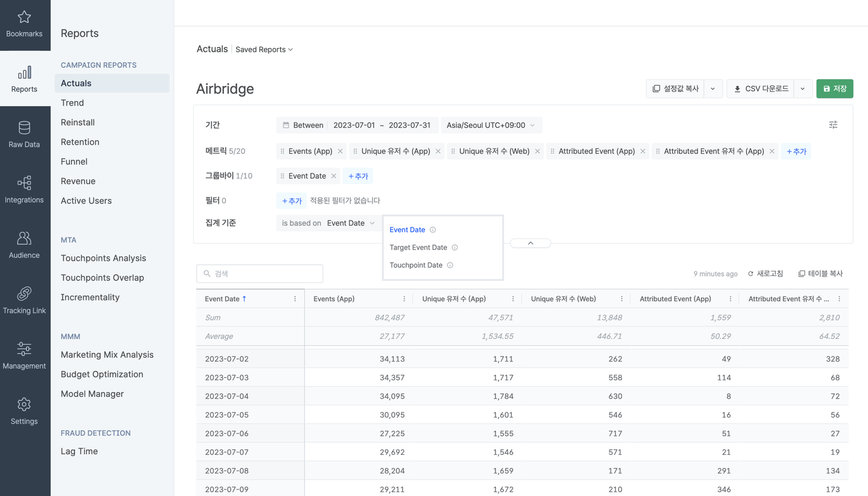
Task: Open the Reinstall report
Action: coord(78,122)
